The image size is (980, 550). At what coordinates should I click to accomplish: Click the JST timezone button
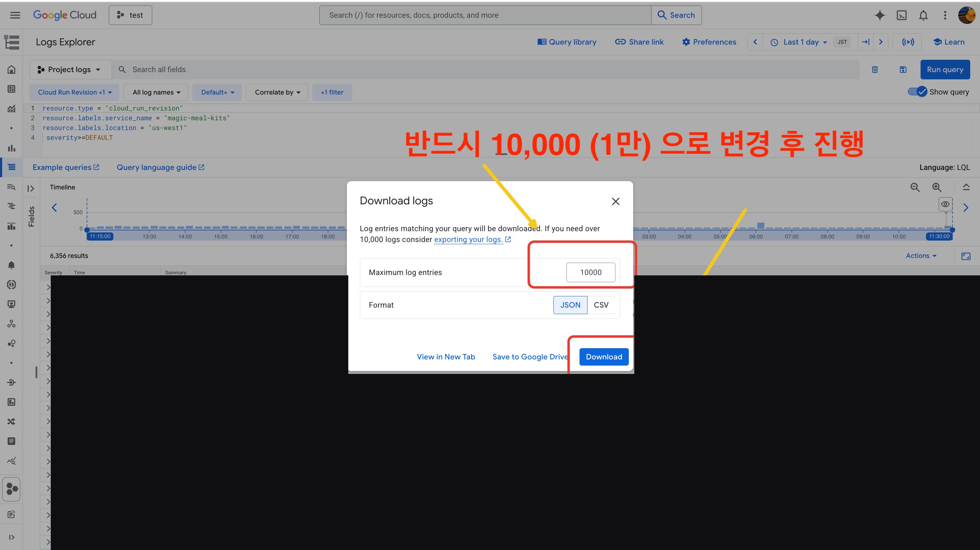point(842,42)
